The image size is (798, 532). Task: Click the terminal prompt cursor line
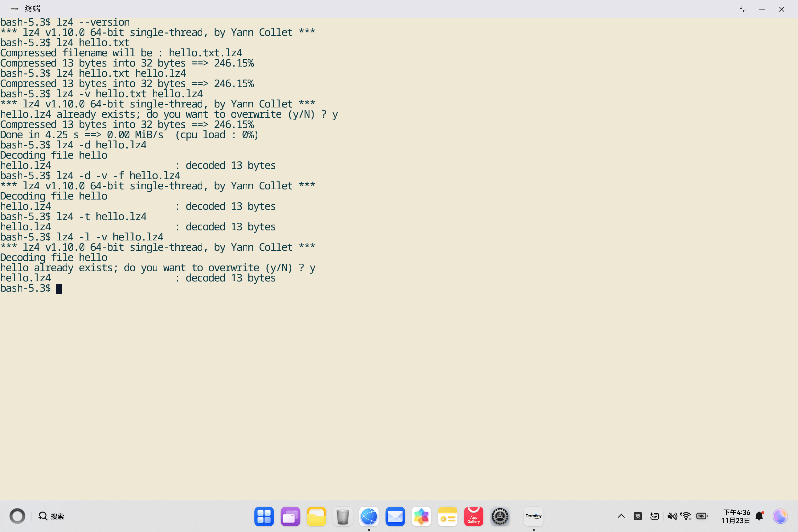(59, 289)
